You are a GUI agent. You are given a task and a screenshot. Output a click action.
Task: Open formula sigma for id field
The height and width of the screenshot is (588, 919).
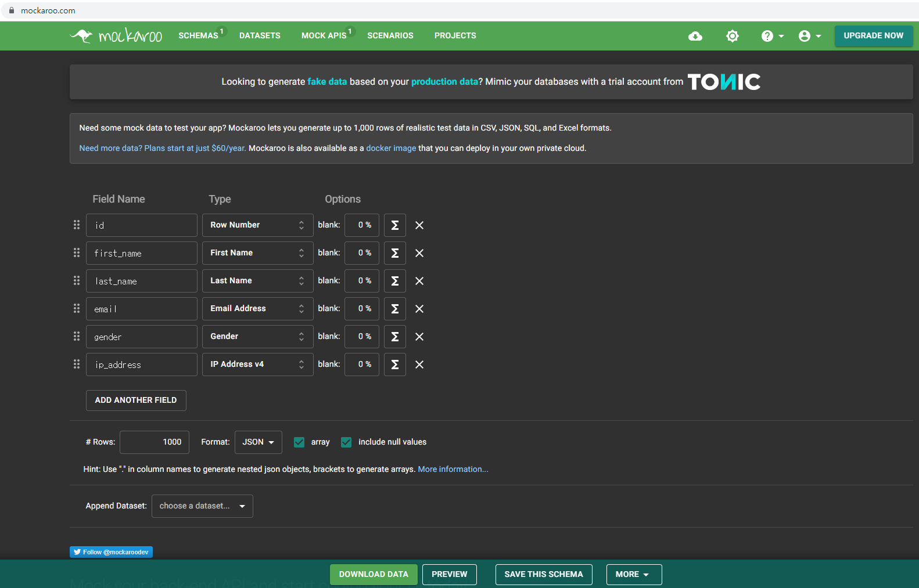click(395, 225)
